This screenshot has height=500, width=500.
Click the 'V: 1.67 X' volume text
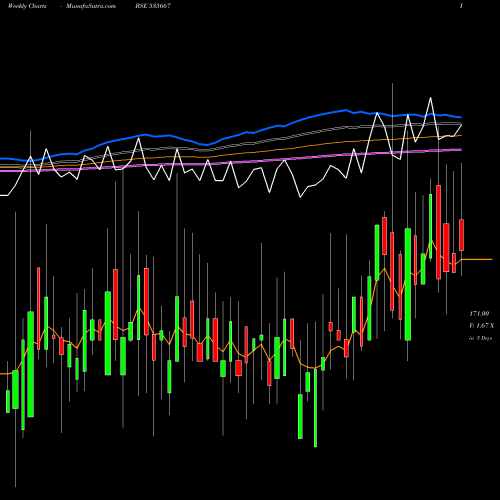point(481,326)
